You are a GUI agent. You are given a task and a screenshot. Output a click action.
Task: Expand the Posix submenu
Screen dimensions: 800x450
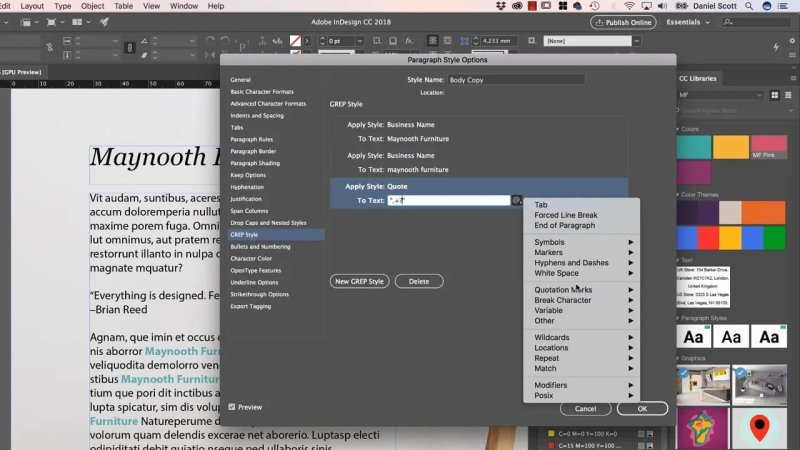(x=582, y=395)
